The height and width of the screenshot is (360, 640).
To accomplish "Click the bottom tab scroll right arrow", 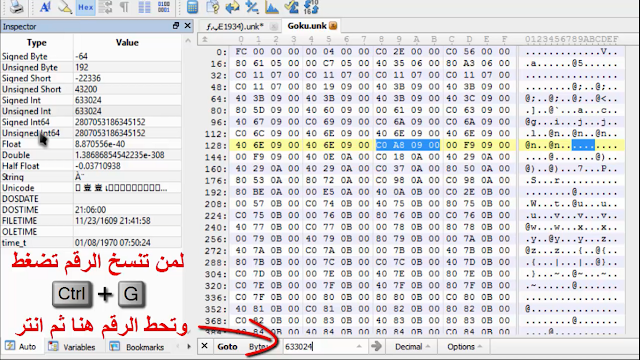I will (x=189, y=347).
